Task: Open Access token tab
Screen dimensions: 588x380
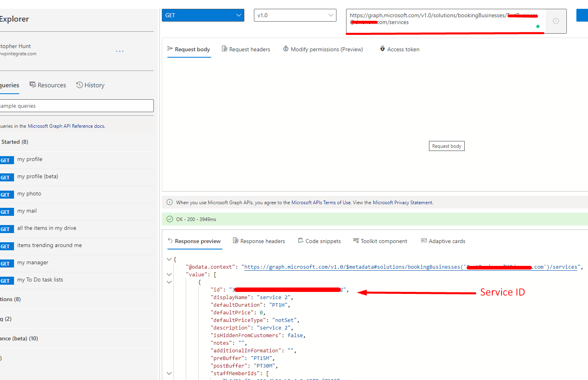Action: point(400,49)
